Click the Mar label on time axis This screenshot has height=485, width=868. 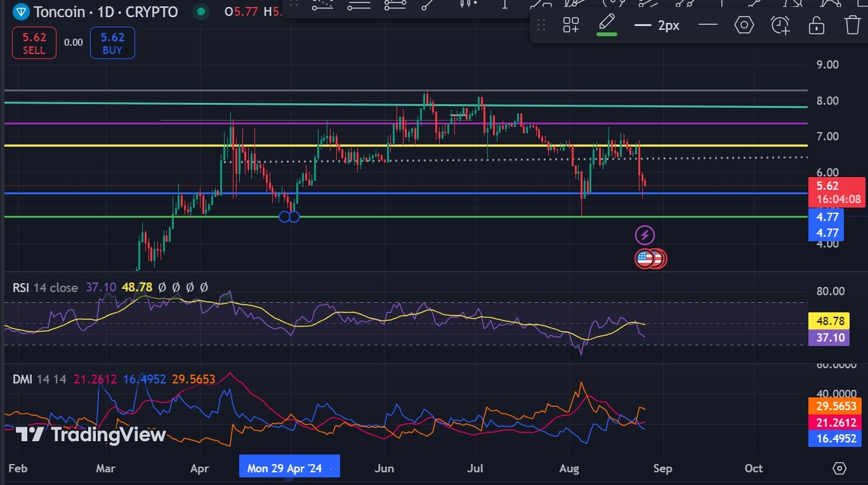[x=105, y=468]
